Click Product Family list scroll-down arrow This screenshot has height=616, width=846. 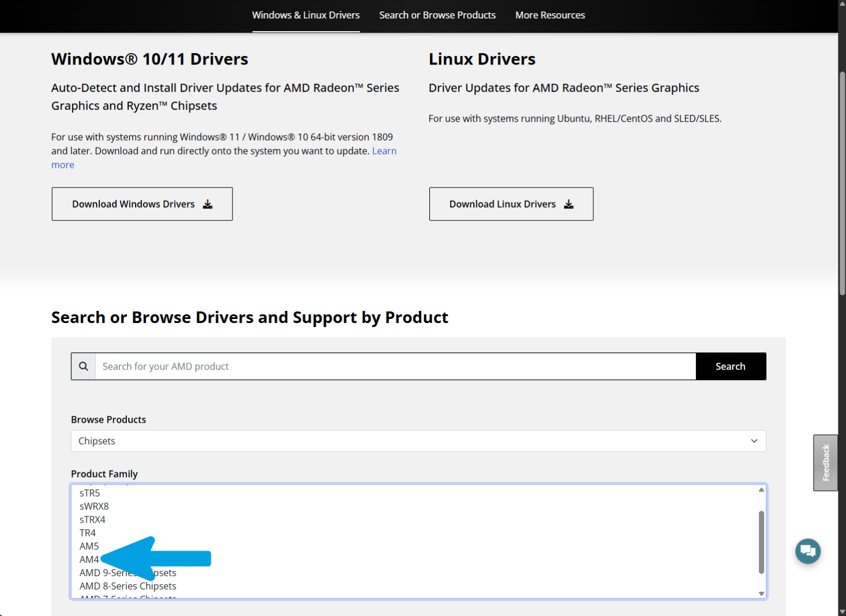pyautogui.click(x=761, y=594)
